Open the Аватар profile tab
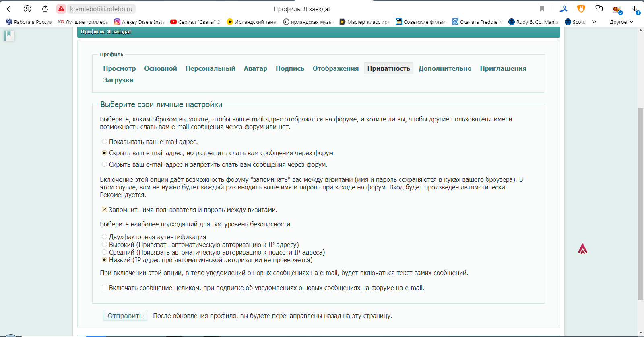 coord(255,68)
